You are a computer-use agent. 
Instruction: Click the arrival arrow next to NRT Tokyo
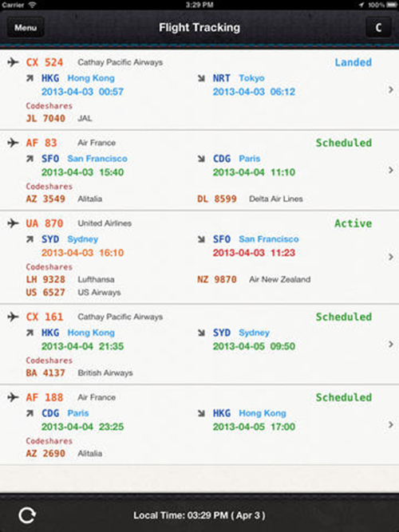coord(201,78)
